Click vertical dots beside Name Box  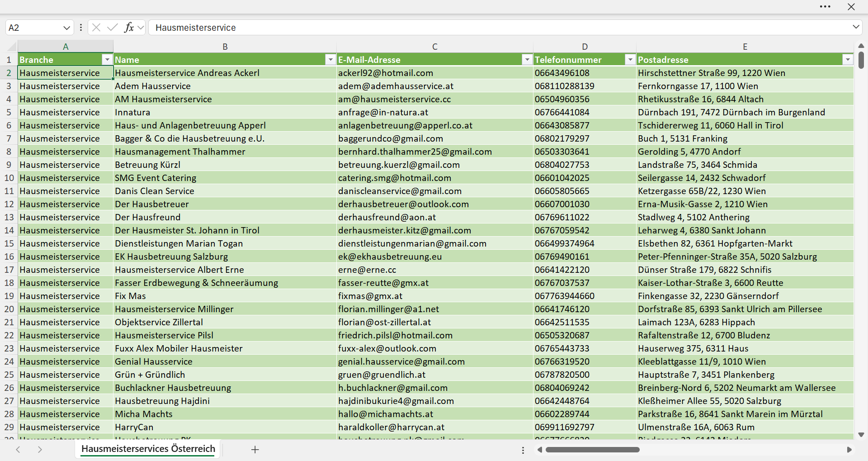81,28
